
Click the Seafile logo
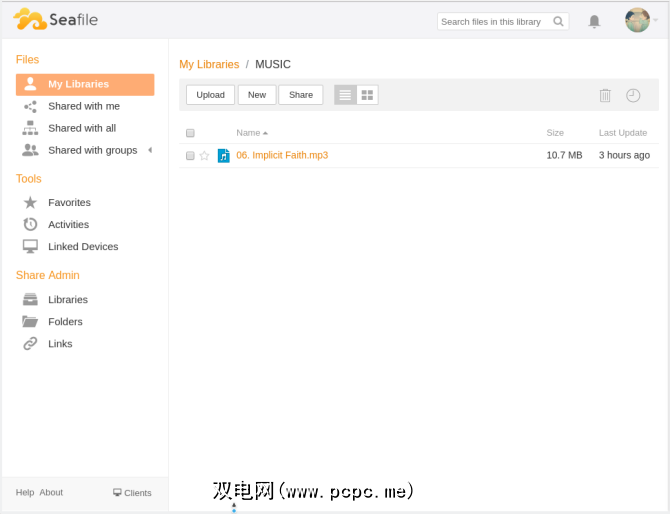56,20
